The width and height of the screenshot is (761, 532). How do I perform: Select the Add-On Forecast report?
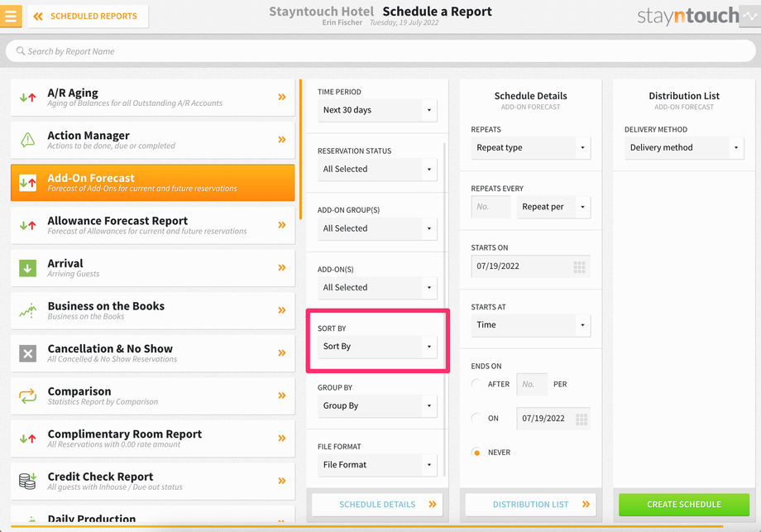[x=152, y=183]
